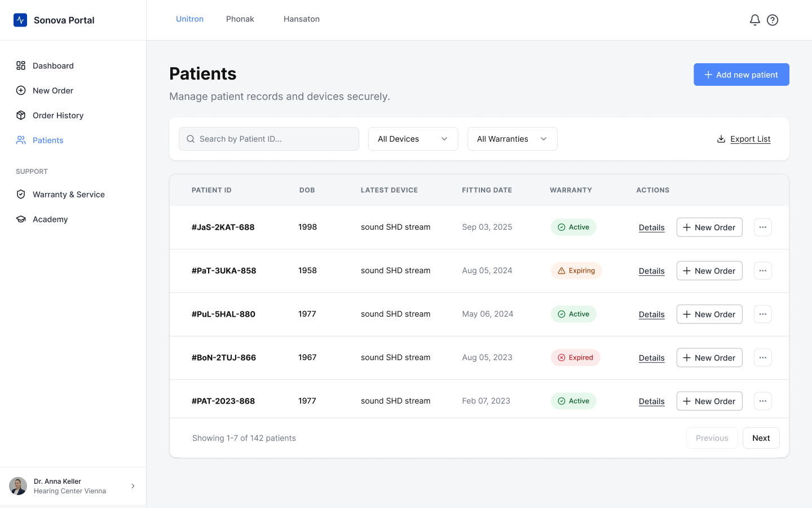This screenshot has width=812, height=508.
Task: Click the DOB column header
Action: click(x=307, y=190)
